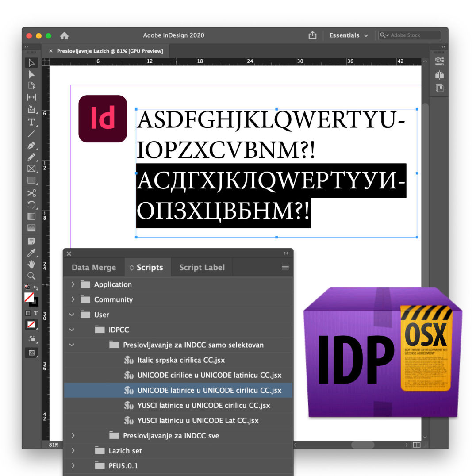Viewport: 476px width, 476px height.
Task: Expand the Application scripts folder
Action: [x=73, y=284]
